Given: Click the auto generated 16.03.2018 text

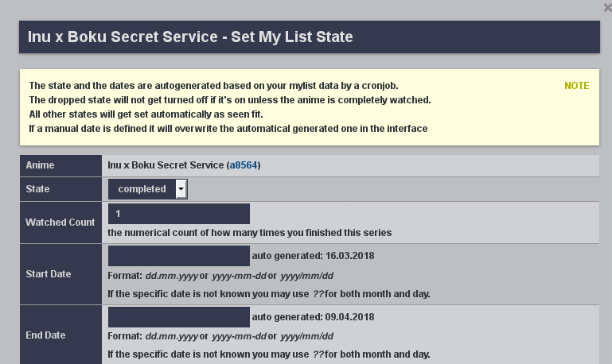Looking at the screenshot, I should (313, 256).
